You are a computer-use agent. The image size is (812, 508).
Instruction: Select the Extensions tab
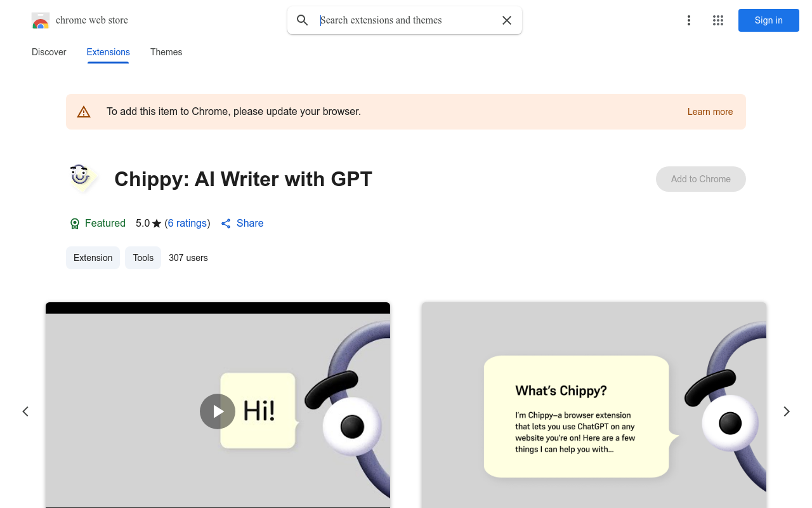(108, 52)
